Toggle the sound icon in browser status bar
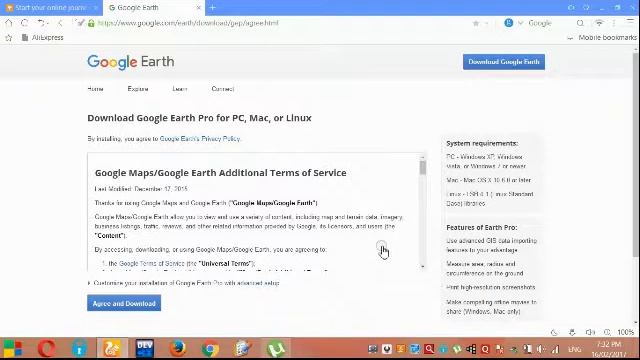The width and height of the screenshot is (640, 360). tap(590, 332)
